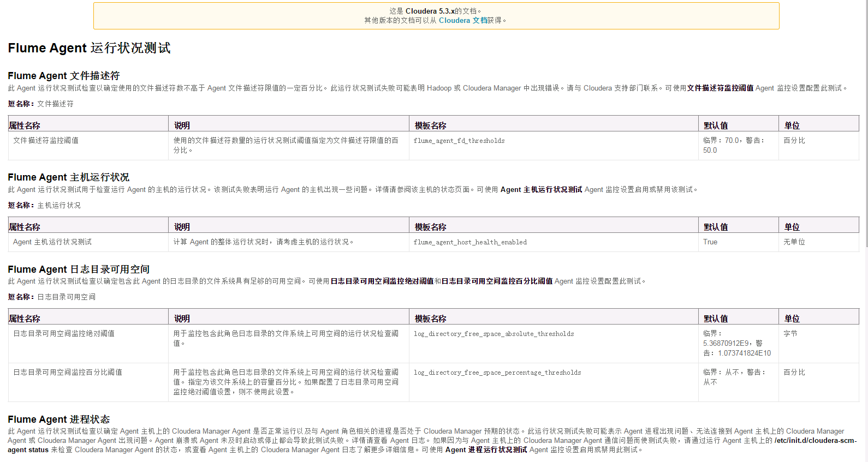This screenshot has height=462, width=868.
Task: Click the Flume Agent 文件描述符 heading
Action: coord(63,76)
